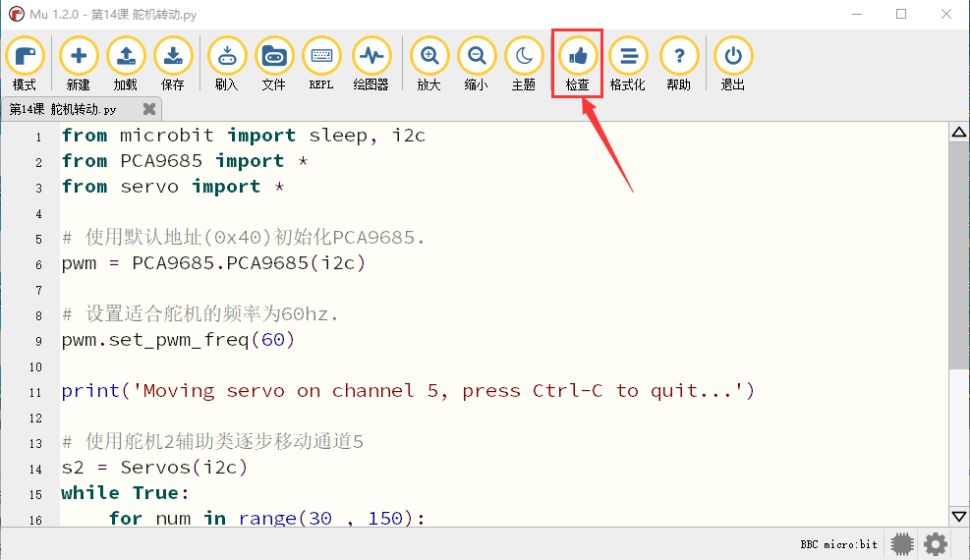This screenshot has height=560, width=970.
Task: Click line 'pwm.set_pwm_freq(60)'
Action: pos(178,340)
